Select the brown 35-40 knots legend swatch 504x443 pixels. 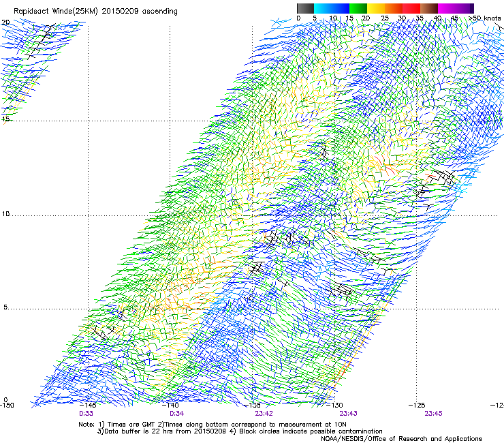click(429, 8)
